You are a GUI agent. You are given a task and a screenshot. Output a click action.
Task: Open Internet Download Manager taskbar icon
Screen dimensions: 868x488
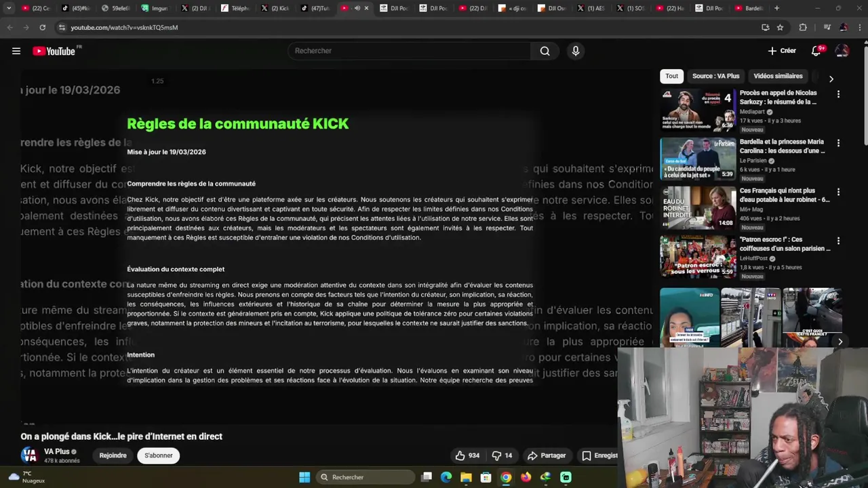point(545,477)
